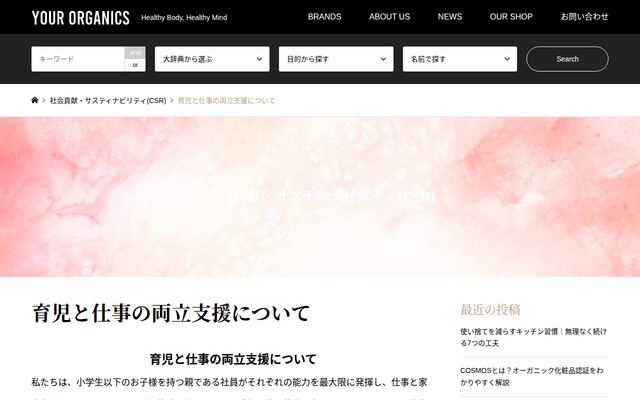Viewport: 640px width, 400px height.
Task: Expand the 目的から探す dropdown
Action: pos(336,59)
